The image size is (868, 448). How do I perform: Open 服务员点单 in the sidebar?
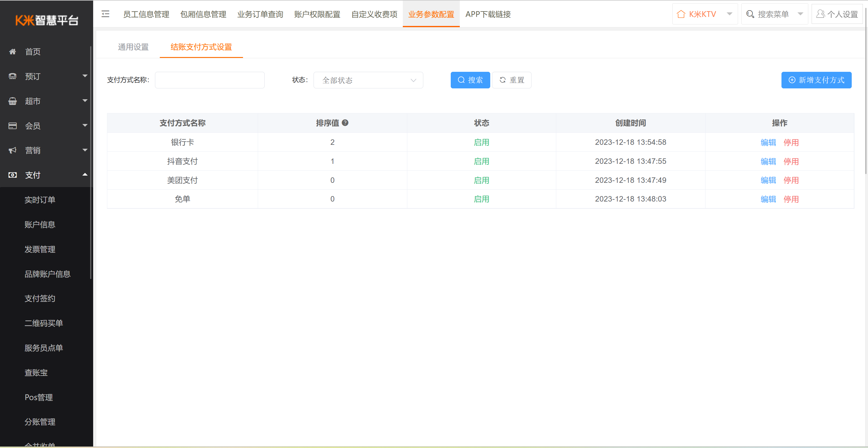(x=44, y=348)
